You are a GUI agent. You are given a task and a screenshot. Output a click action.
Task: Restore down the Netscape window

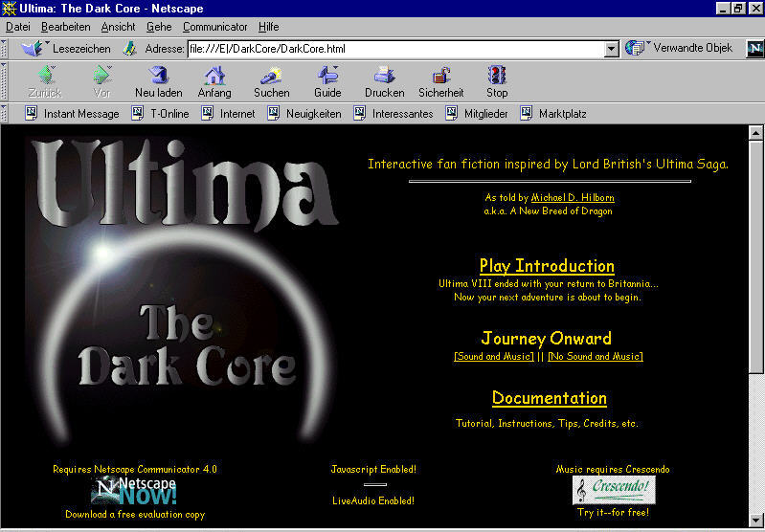[x=737, y=9]
